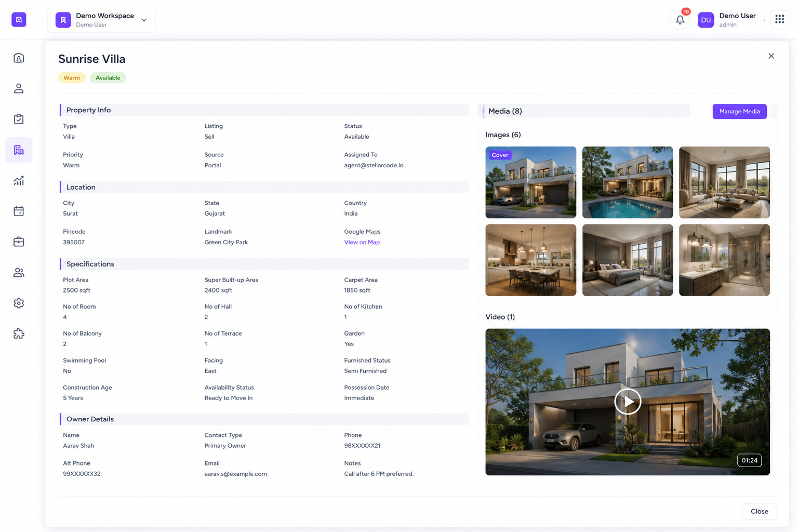
Task: Click the Close button at bottom
Action: [759, 511]
